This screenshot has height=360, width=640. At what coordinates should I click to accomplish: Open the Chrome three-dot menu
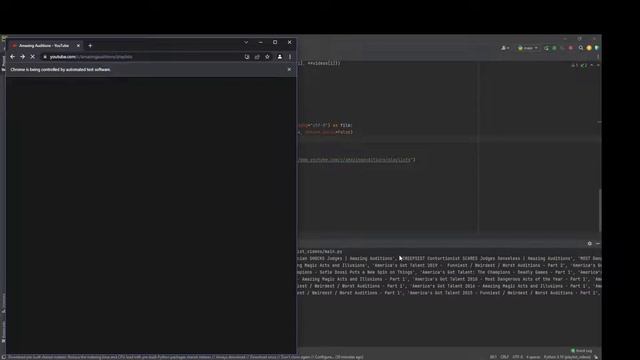pyautogui.click(x=290, y=57)
